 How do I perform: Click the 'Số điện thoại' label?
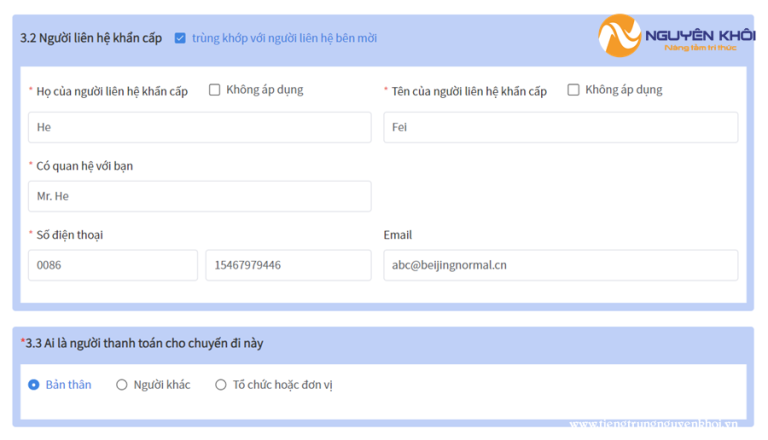[x=70, y=235]
